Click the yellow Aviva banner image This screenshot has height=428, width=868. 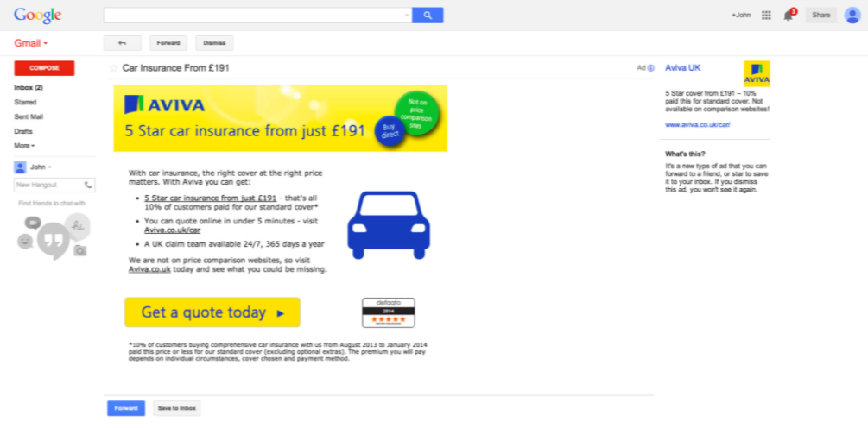[280, 117]
